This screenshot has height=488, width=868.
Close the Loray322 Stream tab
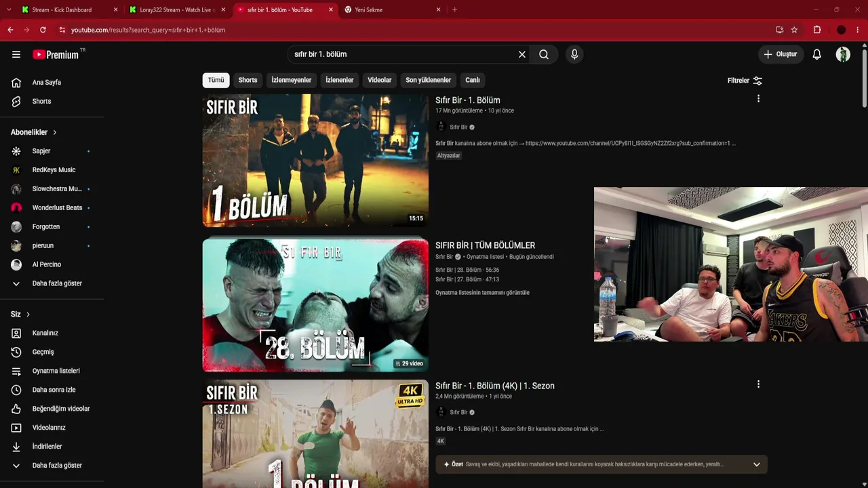tap(223, 9)
